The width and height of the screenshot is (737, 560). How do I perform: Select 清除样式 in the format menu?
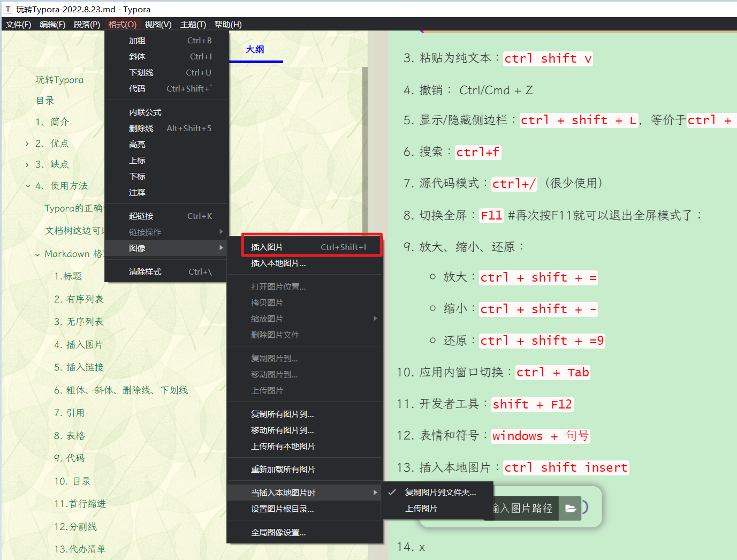pyautogui.click(x=166, y=272)
